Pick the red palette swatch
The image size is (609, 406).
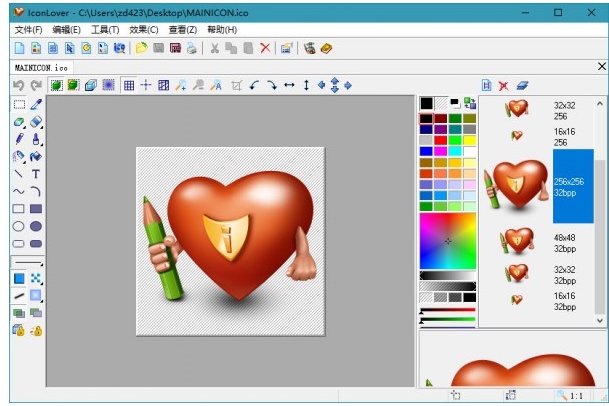pyautogui.click(x=440, y=140)
